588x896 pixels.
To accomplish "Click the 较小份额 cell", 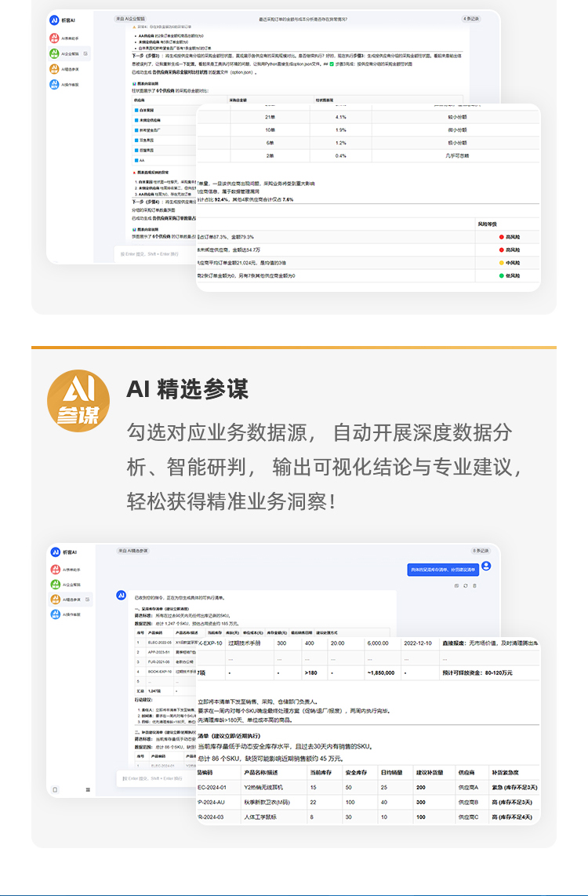I will pos(457,117).
